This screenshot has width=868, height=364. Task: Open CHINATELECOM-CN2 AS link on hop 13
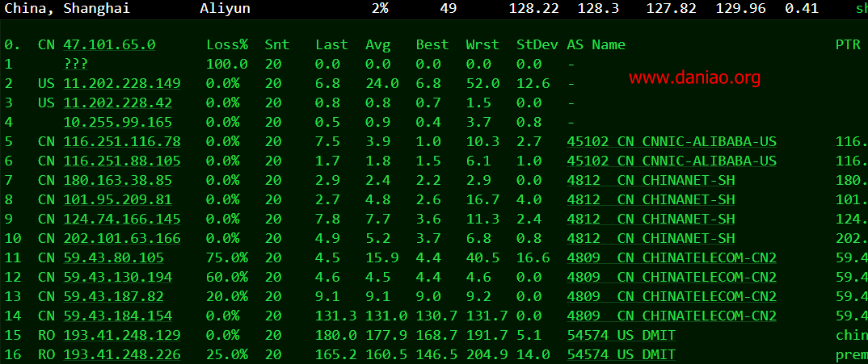tap(672, 296)
